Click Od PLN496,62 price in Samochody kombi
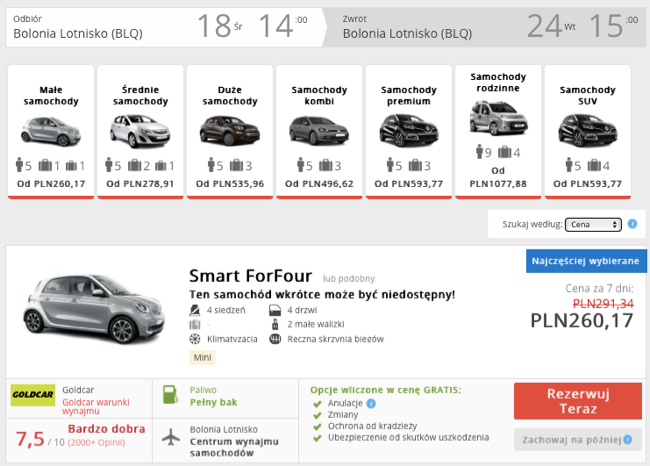Viewport: 650px width, 466px height. click(319, 184)
